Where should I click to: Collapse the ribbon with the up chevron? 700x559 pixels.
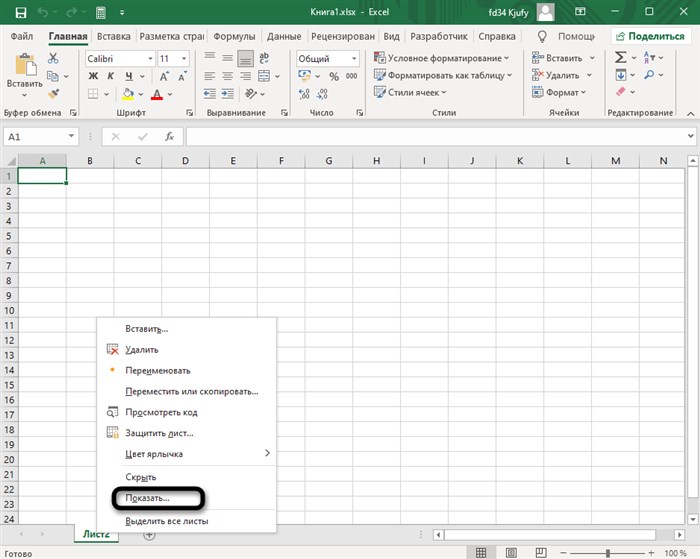[x=690, y=113]
